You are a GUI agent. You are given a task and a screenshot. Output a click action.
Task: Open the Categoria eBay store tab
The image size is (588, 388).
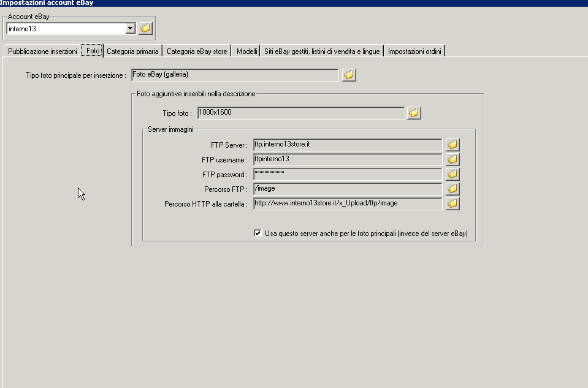pyautogui.click(x=197, y=51)
